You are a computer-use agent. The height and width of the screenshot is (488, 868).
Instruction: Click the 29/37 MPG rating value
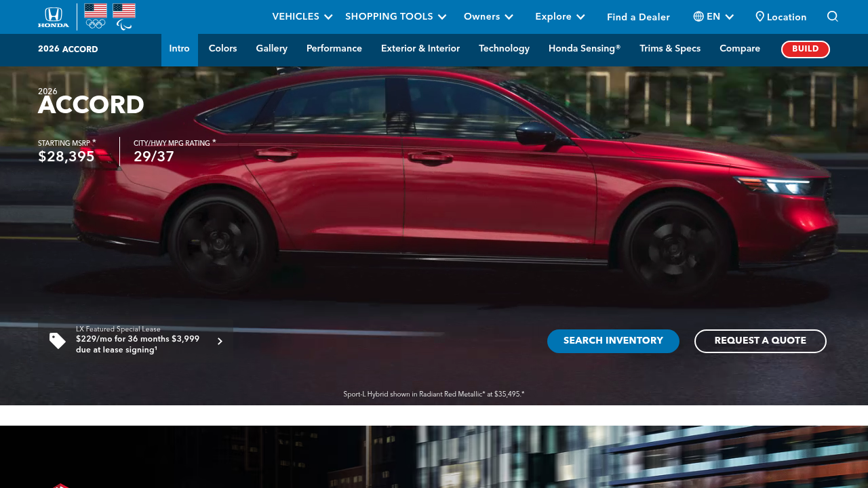click(x=154, y=157)
